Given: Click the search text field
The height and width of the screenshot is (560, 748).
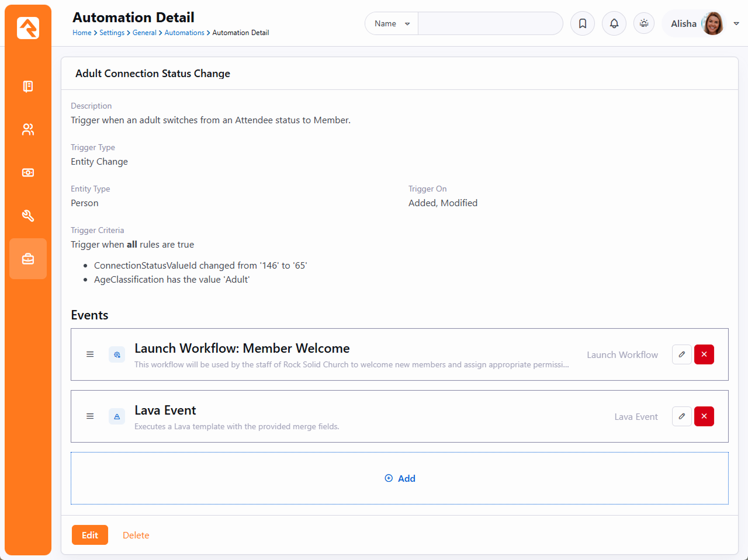Looking at the screenshot, I should (490, 23).
